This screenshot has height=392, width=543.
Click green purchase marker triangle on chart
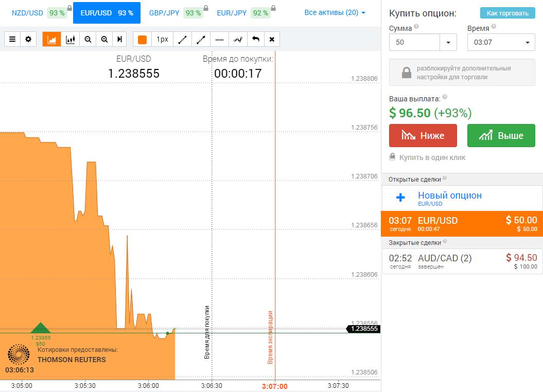(x=41, y=328)
